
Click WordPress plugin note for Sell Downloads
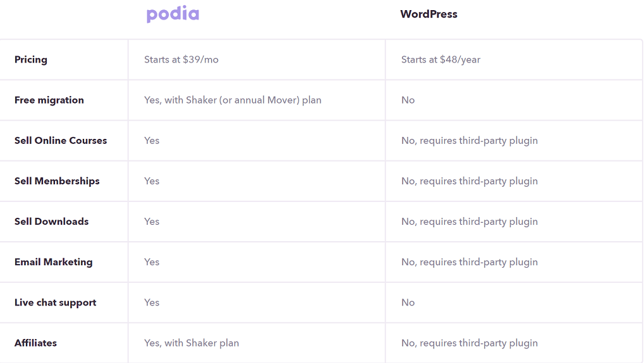pos(470,222)
